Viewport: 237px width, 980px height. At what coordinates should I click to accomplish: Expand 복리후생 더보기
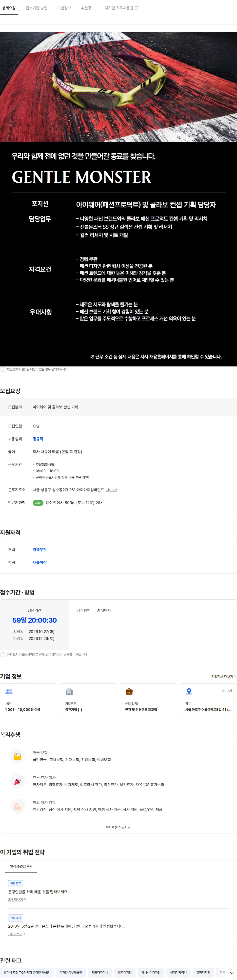(x=118, y=828)
